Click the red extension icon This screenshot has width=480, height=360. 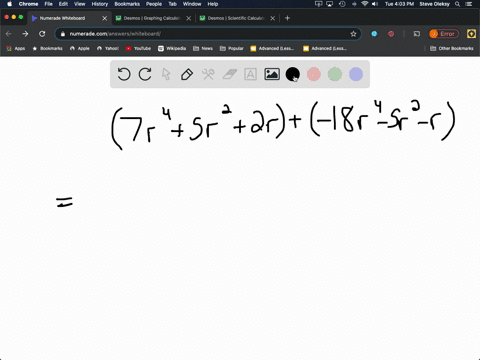391,34
